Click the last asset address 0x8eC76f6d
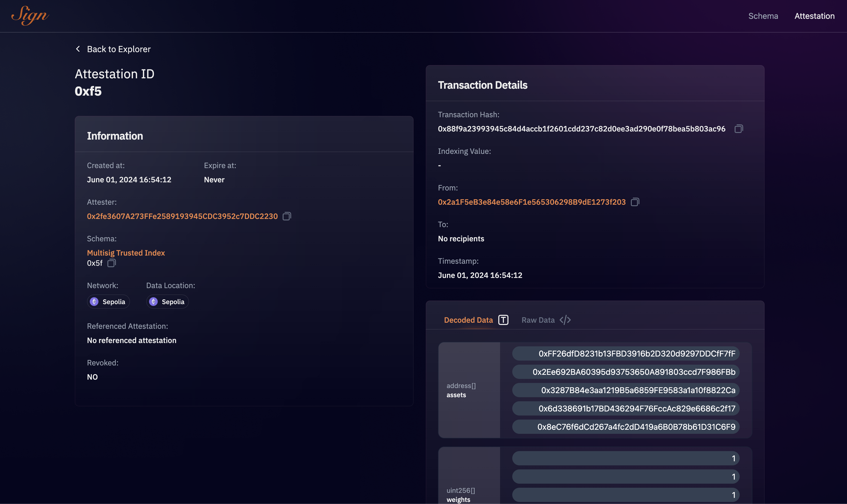This screenshot has height=504, width=847. [636, 427]
